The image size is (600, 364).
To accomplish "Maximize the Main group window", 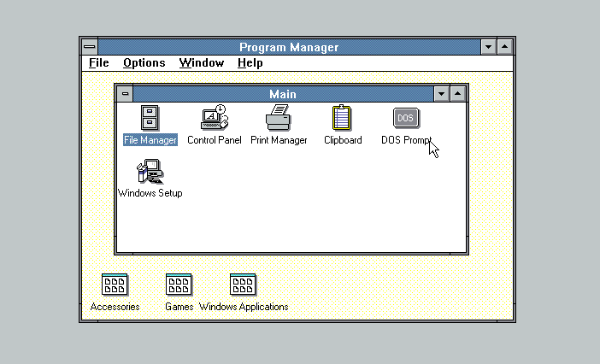I will 458,94.
